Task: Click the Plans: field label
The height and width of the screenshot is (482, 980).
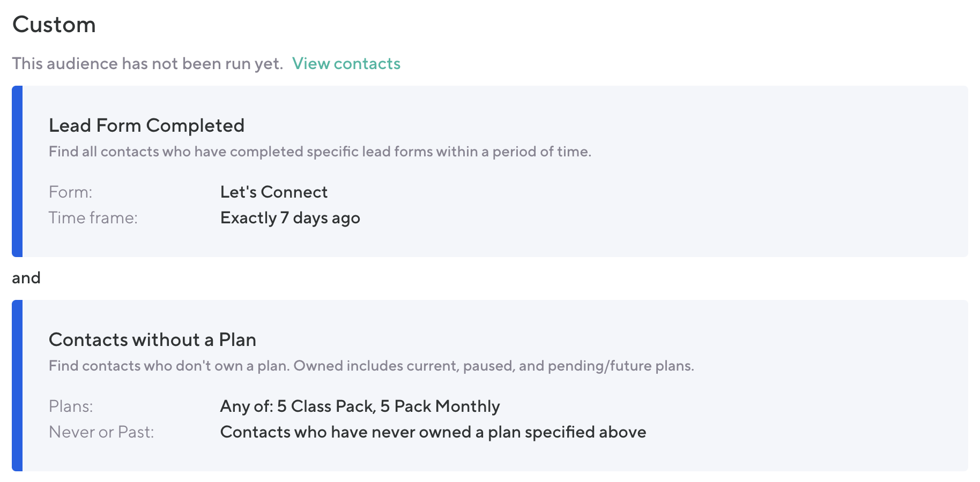Action: [x=71, y=406]
